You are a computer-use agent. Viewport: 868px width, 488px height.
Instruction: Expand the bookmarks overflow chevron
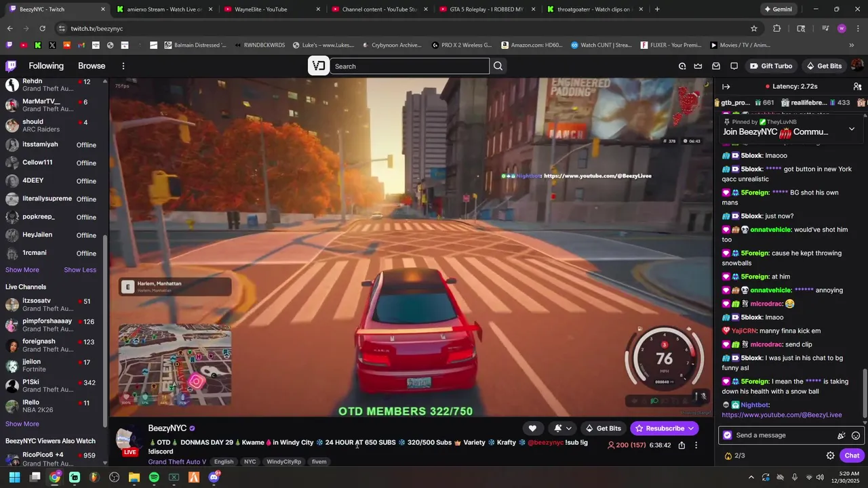point(851,45)
